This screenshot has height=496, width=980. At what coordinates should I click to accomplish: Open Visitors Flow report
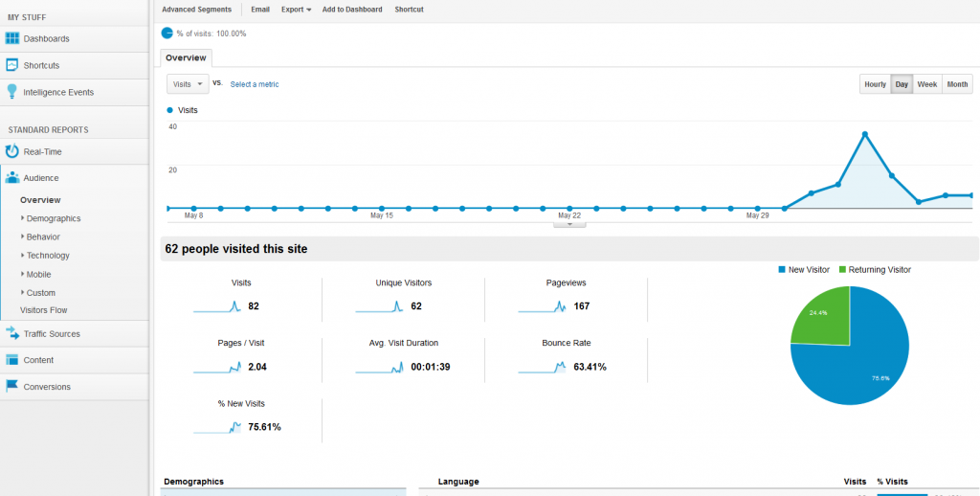pyautogui.click(x=43, y=310)
